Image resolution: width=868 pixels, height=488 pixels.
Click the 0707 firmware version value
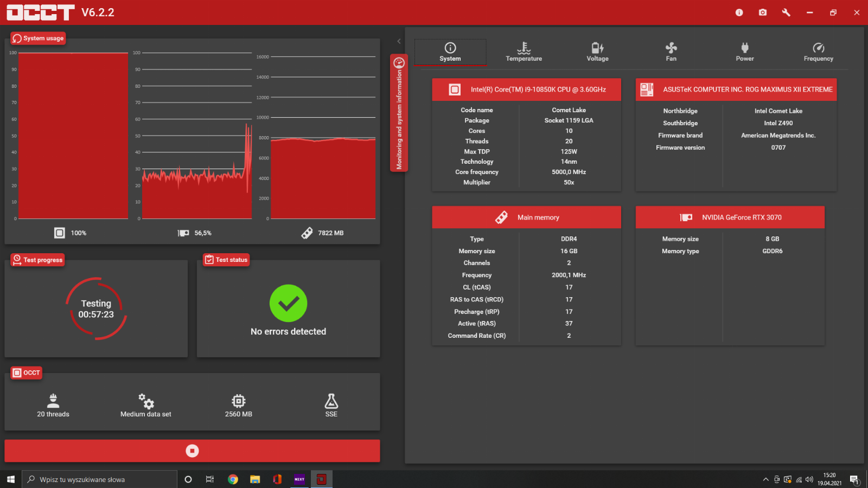(x=778, y=147)
